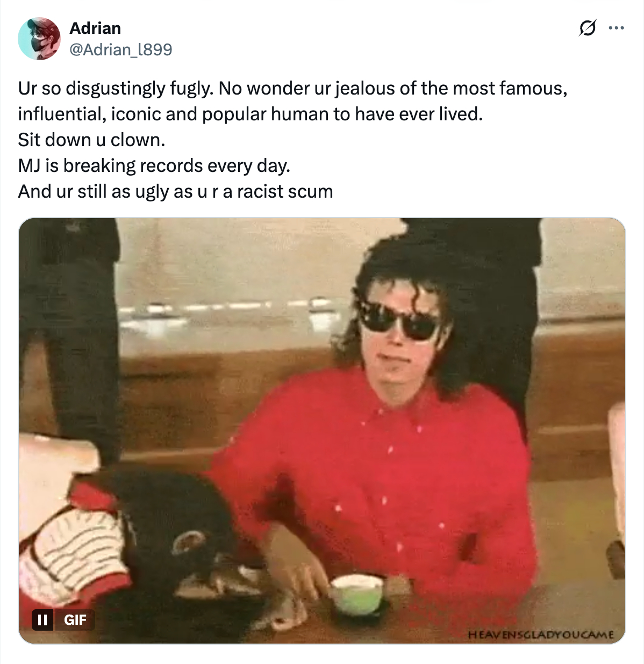
Task: Click the sunglasses on the man's face
Action: pyautogui.click(x=399, y=320)
